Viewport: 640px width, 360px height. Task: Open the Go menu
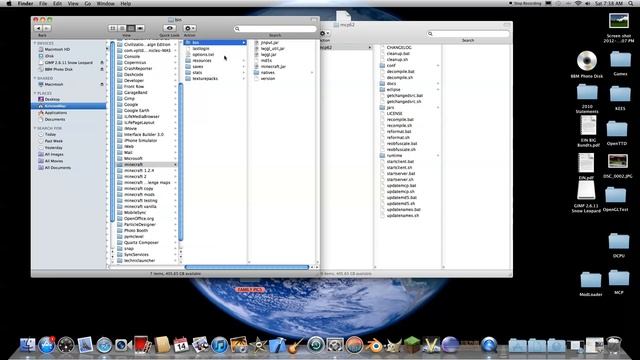pos(88,3)
